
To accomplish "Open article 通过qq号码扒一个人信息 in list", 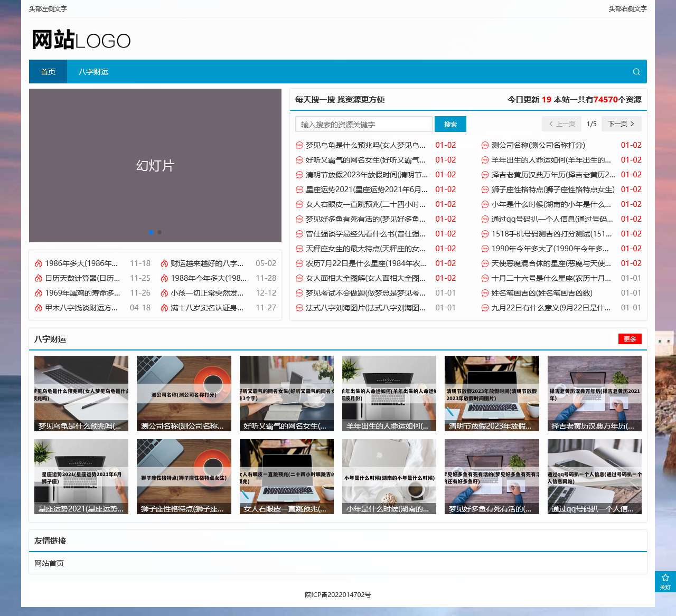I will coord(552,219).
